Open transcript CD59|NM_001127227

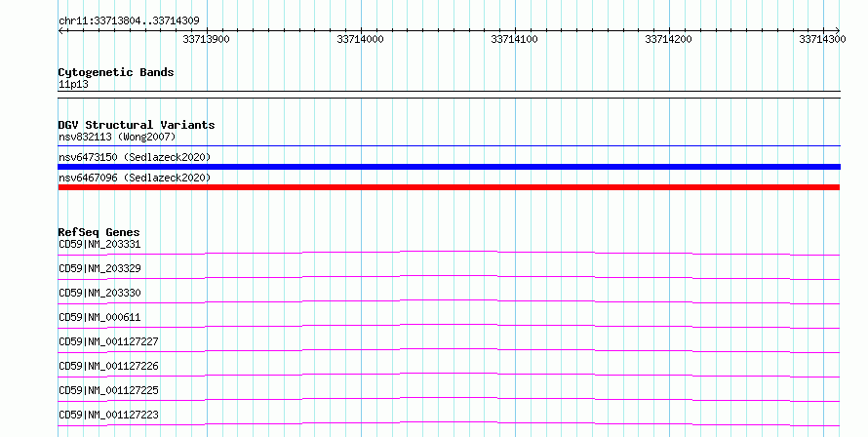(x=108, y=341)
